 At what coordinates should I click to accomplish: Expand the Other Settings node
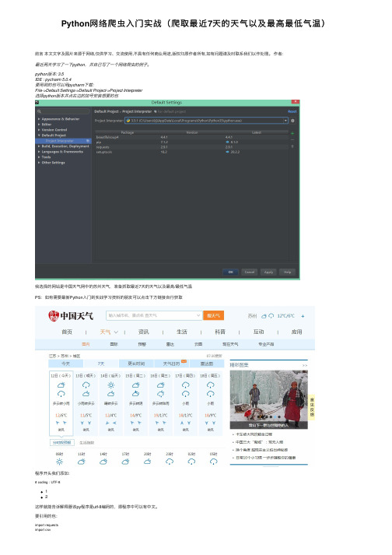click(39, 163)
